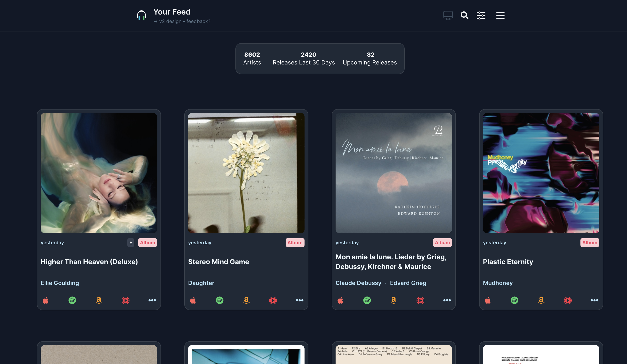Image resolution: width=627 pixels, height=364 pixels.
Task: Open more options for Higher Than Heaven
Action: (152, 300)
